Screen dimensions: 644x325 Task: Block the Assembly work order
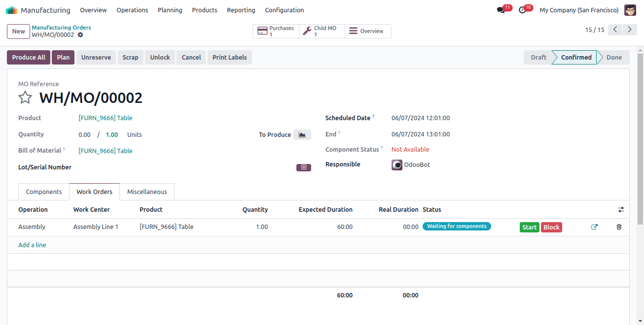pos(551,227)
